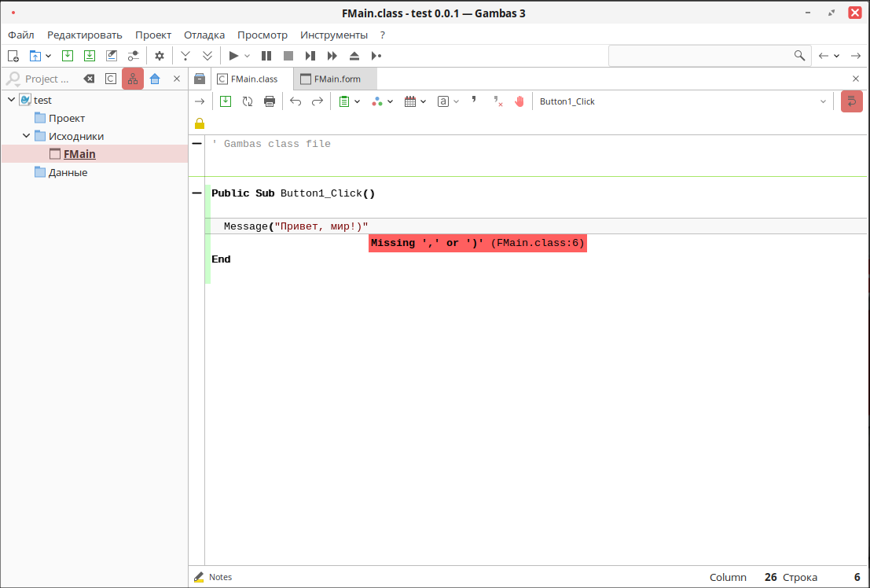Toggle the editor lock icon

pyautogui.click(x=199, y=123)
